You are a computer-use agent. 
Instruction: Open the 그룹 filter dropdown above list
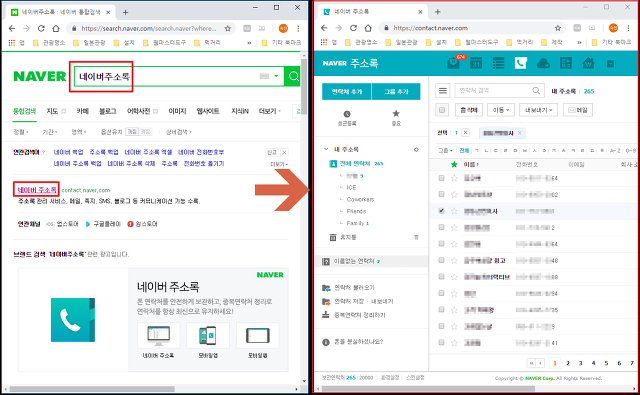446,151
